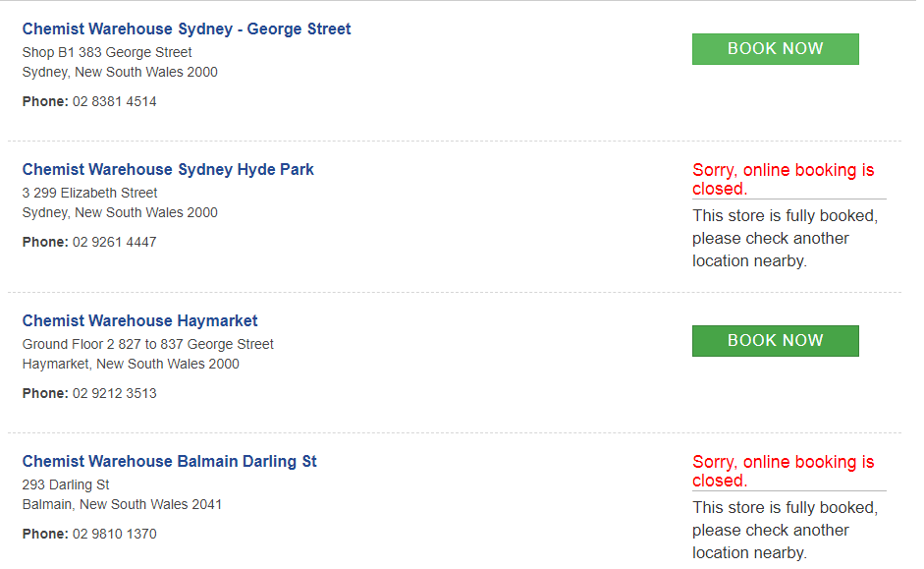Click Balmain's online booking closed message
924x569 pixels.
coord(783,472)
